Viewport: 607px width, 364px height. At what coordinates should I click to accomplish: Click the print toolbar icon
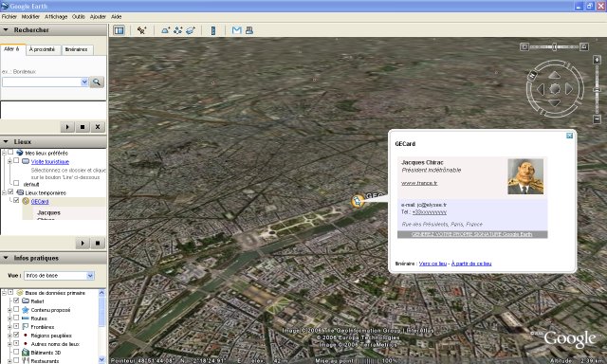click(248, 30)
